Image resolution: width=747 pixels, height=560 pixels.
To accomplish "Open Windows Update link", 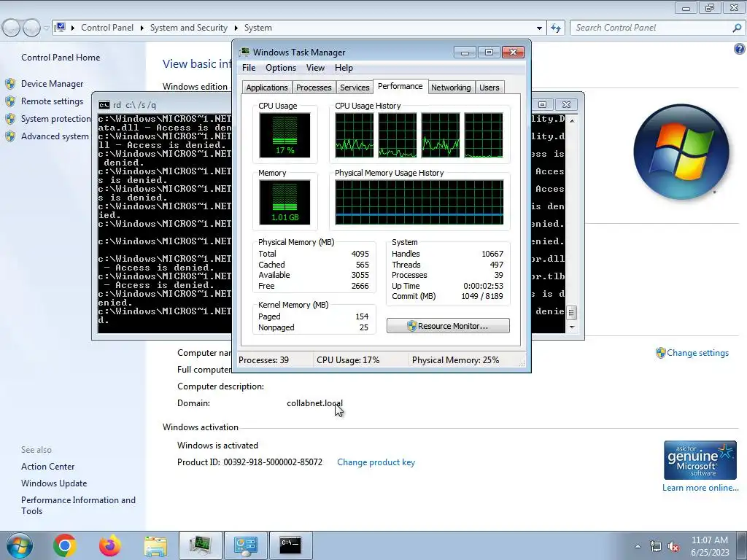I will pos(54,483).
